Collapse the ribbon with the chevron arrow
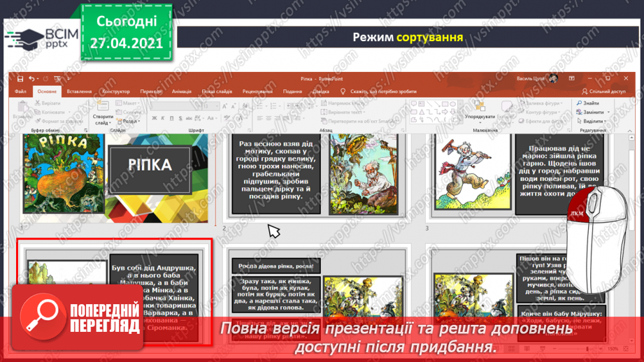This screenshot has height=362, width=644. pos(629,131)
